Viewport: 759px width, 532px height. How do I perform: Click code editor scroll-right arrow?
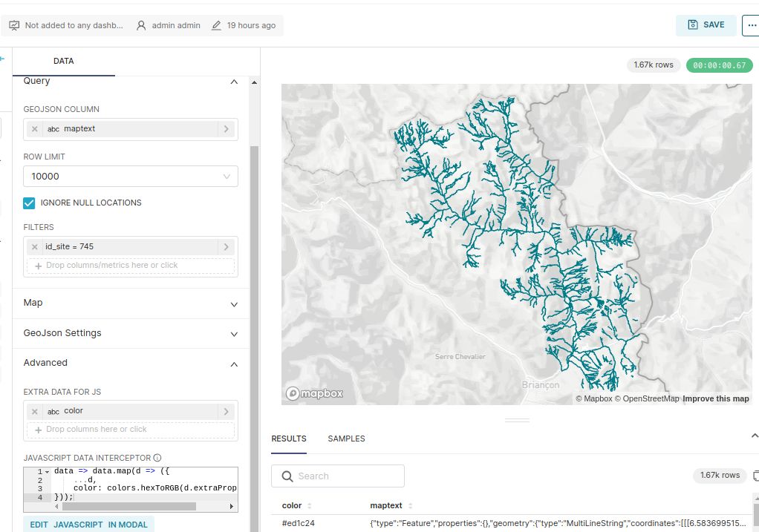(x=232, y=506)
